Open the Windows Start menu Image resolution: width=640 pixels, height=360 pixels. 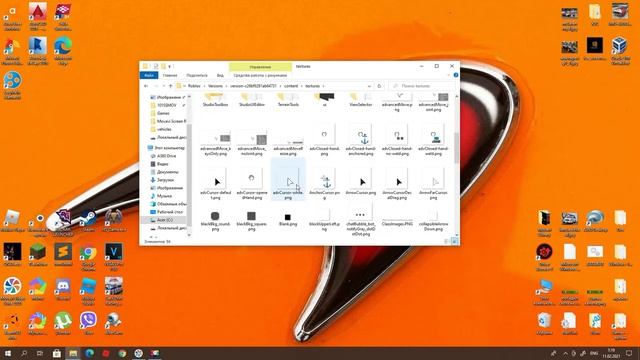[x=7, y=353]
